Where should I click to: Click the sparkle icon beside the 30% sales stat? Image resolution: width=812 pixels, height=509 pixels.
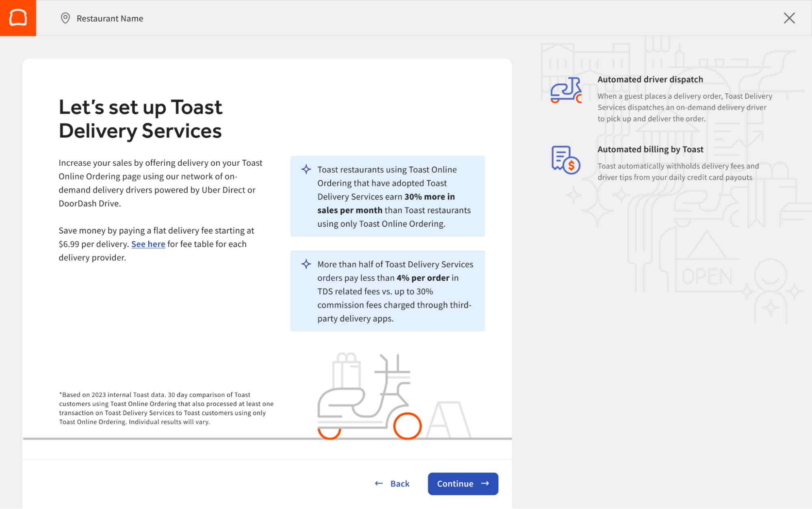[x=305, y=170]
